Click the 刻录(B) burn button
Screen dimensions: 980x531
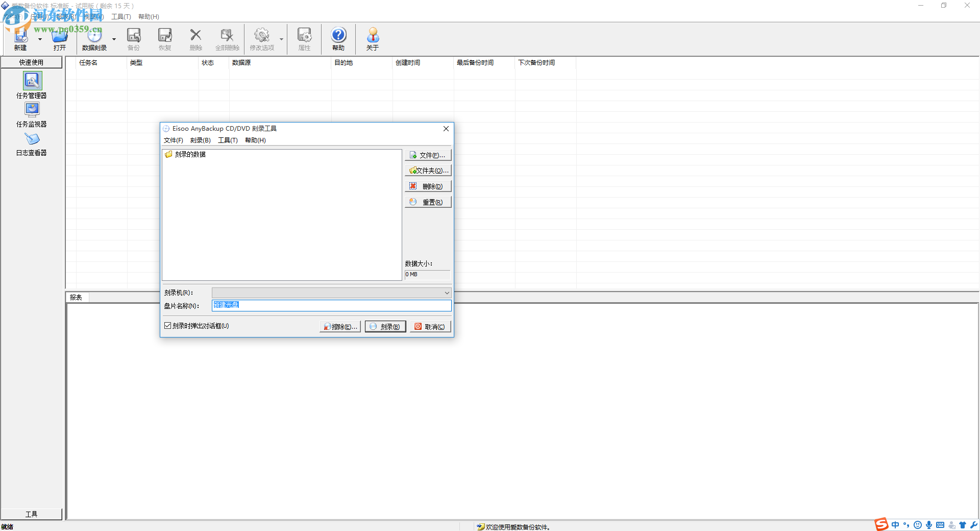(x=385, y=327)
